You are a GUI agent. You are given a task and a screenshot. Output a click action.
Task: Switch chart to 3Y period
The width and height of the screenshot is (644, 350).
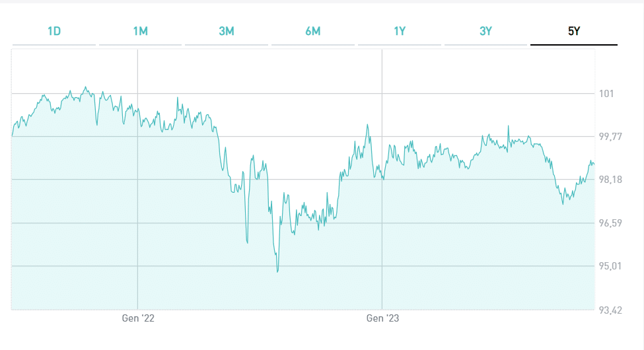pos(486,31)
